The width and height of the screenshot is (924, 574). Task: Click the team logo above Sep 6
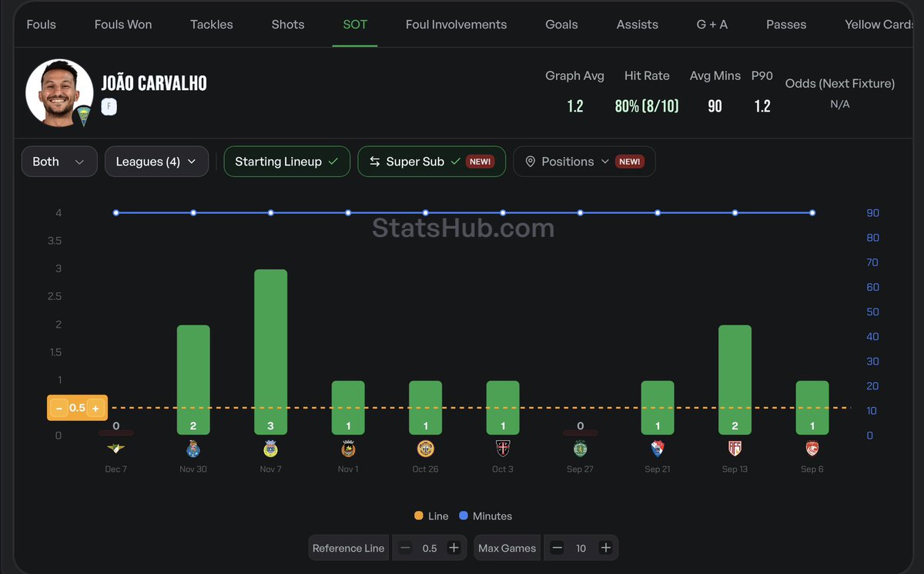(x=812, y=449)
